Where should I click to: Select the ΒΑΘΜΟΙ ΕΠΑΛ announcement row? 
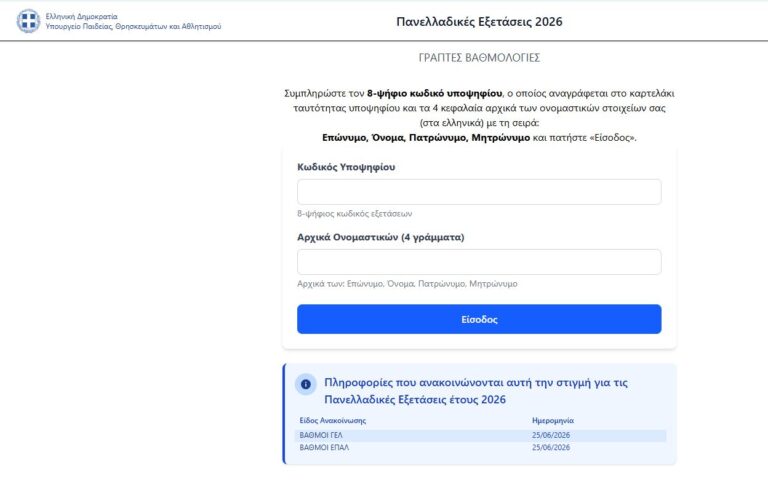[480, 448]
